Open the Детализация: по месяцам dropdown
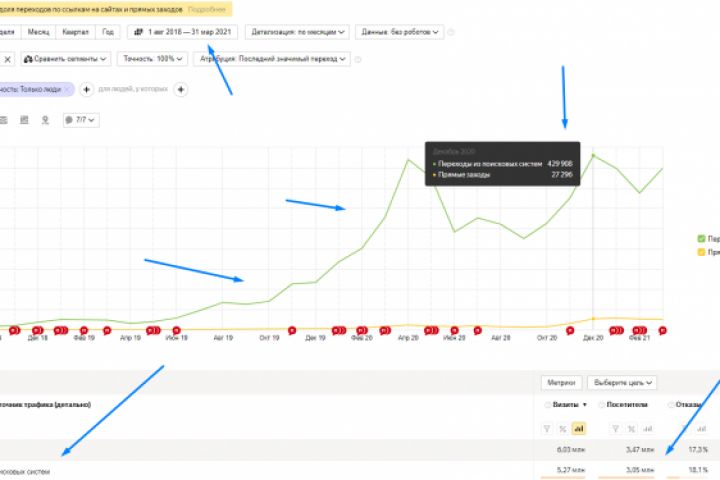Screen dimensions: 720x480 click(x=297, y=32)
